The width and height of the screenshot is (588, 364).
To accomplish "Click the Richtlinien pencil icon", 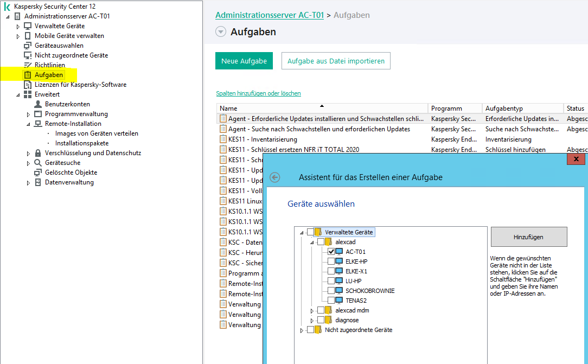I will [28, 65].
